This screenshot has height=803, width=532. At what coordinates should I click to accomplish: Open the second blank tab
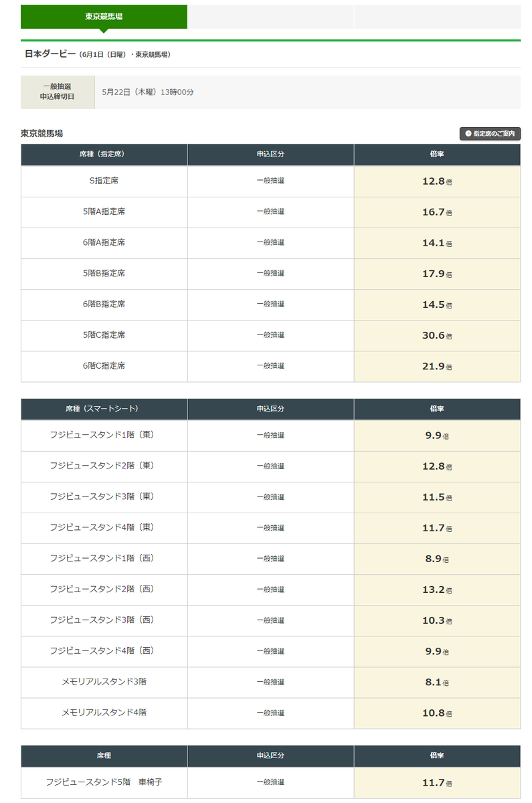point(270,17)
